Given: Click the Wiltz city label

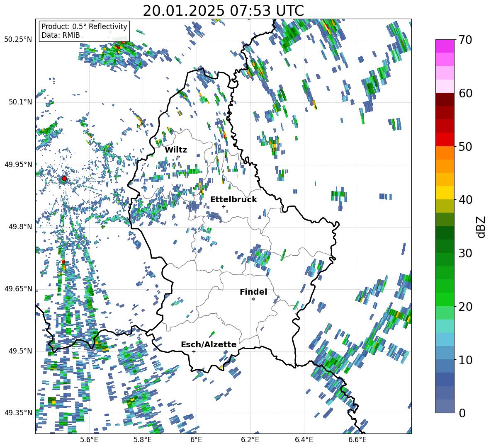Looking at the screenshot, I should click(x=176, y=150).
